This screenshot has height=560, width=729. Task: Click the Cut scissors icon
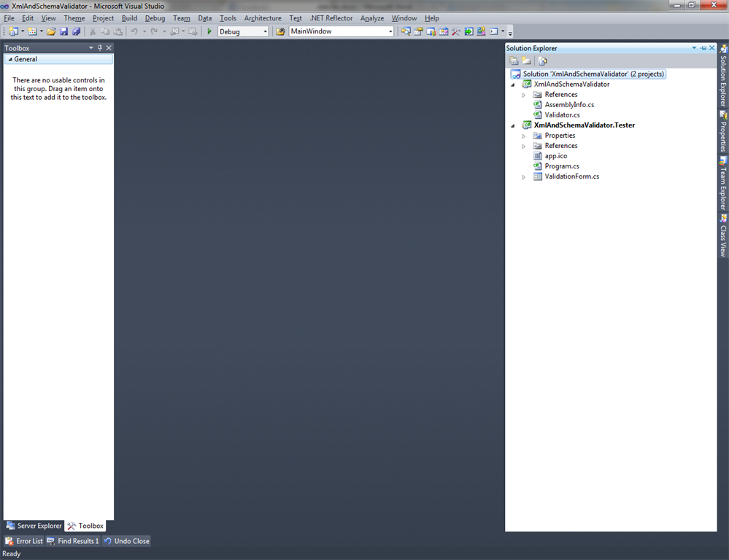(x=93, y=31)
